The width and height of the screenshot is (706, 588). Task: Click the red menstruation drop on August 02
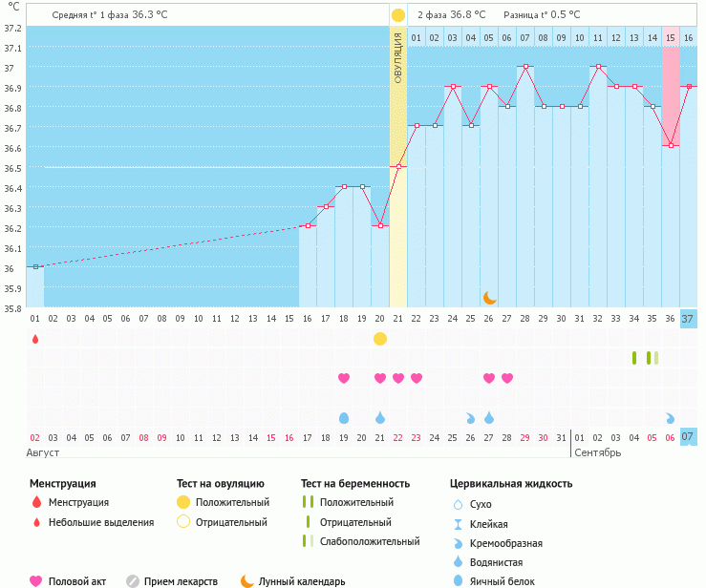(x=35, y=339)
